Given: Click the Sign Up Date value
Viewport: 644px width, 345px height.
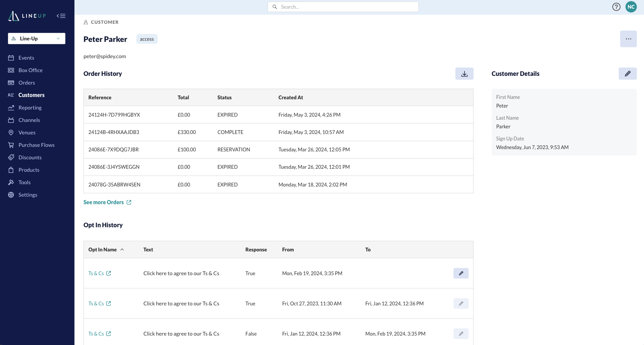Looking at the screenshot, I should [532, 147].
